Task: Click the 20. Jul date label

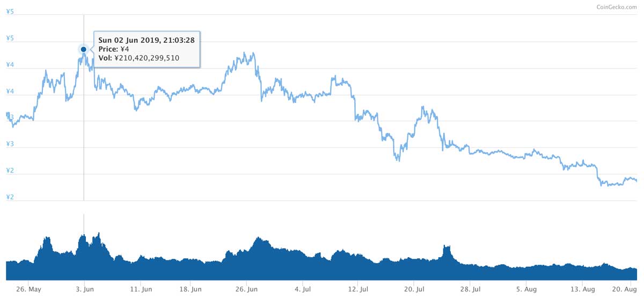Action: [414, 289]
